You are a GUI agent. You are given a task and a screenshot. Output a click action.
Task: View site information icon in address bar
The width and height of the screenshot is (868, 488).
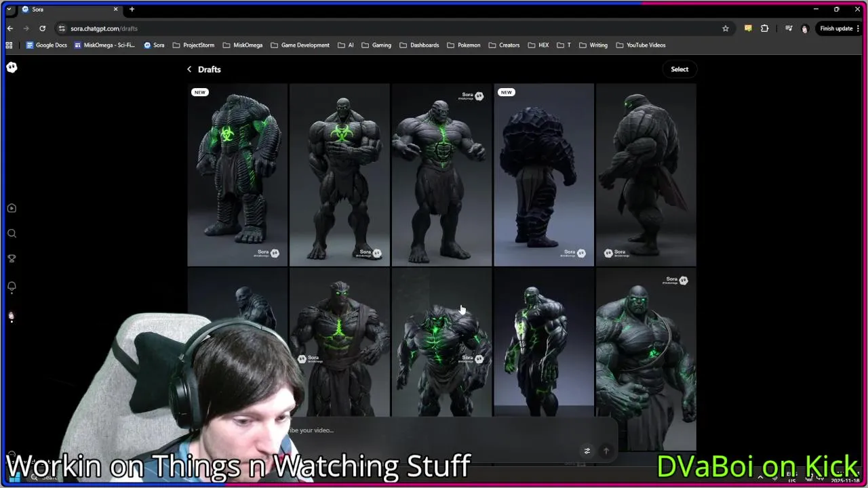click(62, 28)
